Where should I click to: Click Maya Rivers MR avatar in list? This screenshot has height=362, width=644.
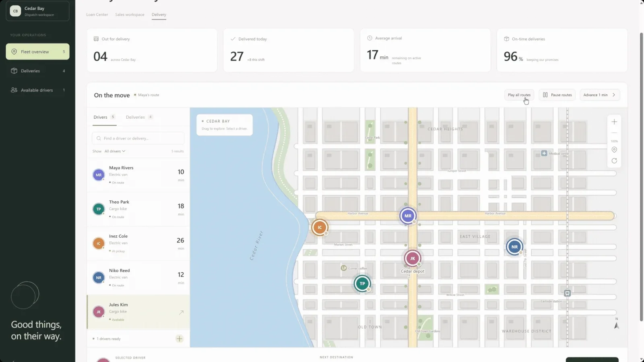coord(99,175)
